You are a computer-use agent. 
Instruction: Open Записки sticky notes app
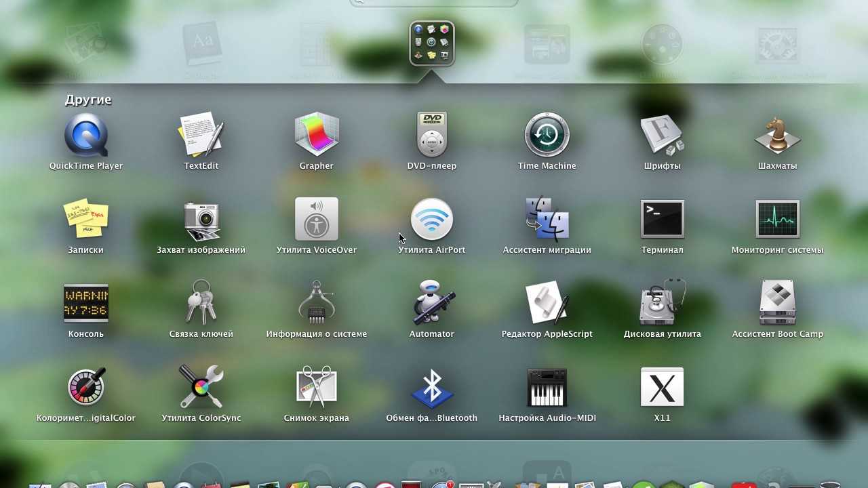pos(86,219)
